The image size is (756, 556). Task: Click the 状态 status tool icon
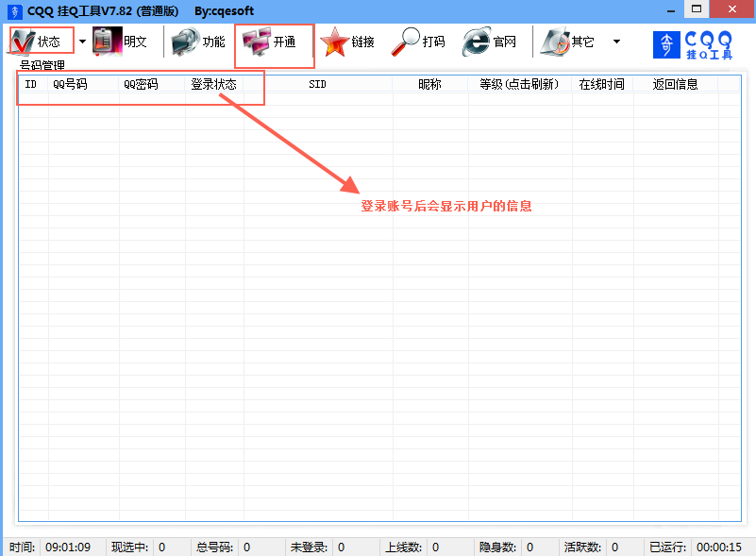pyautogui.click(x=24, y=41)
